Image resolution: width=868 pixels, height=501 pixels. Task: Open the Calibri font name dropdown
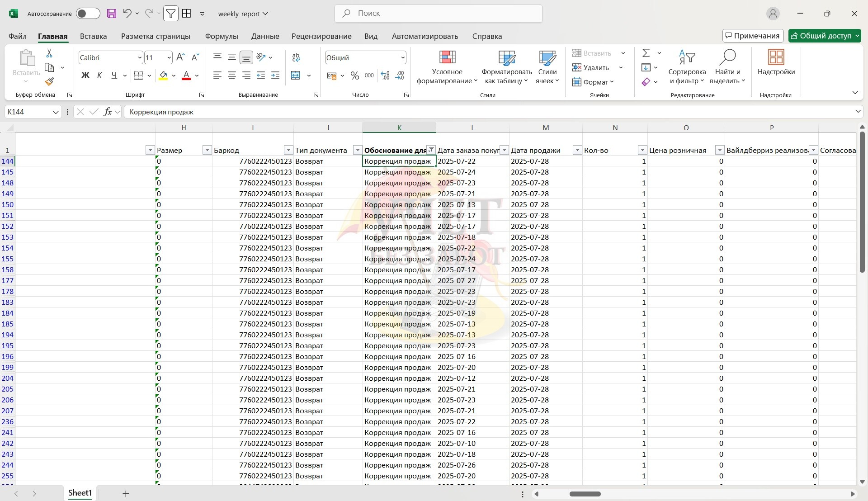click(x=139, y=57)
